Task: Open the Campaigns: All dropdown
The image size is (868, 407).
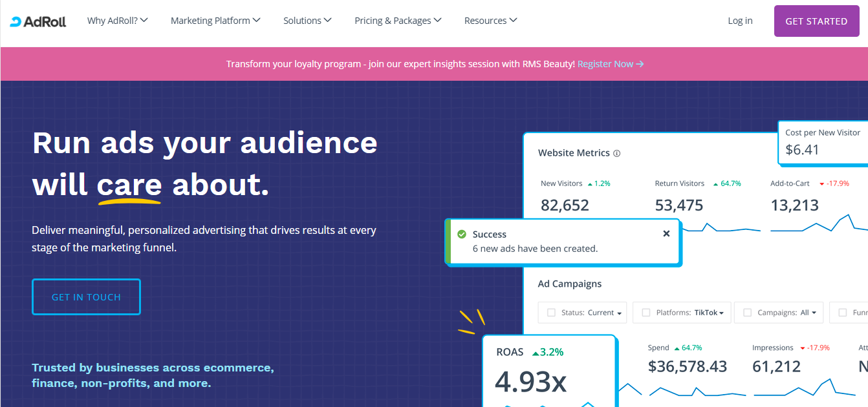Action: tap(808, 313)
